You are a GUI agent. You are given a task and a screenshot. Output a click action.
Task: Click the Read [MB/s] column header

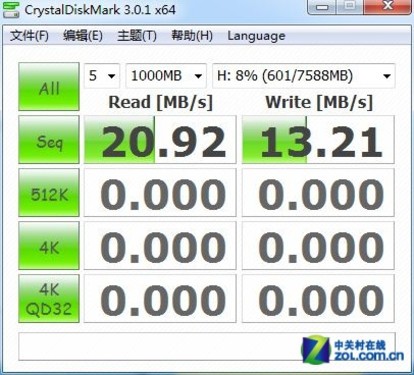coord(160,102)
